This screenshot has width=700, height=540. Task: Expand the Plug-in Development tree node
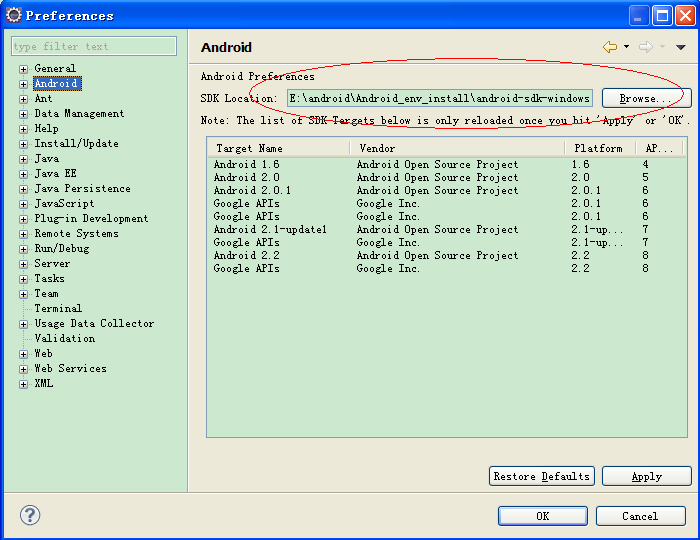coord(24,219)
